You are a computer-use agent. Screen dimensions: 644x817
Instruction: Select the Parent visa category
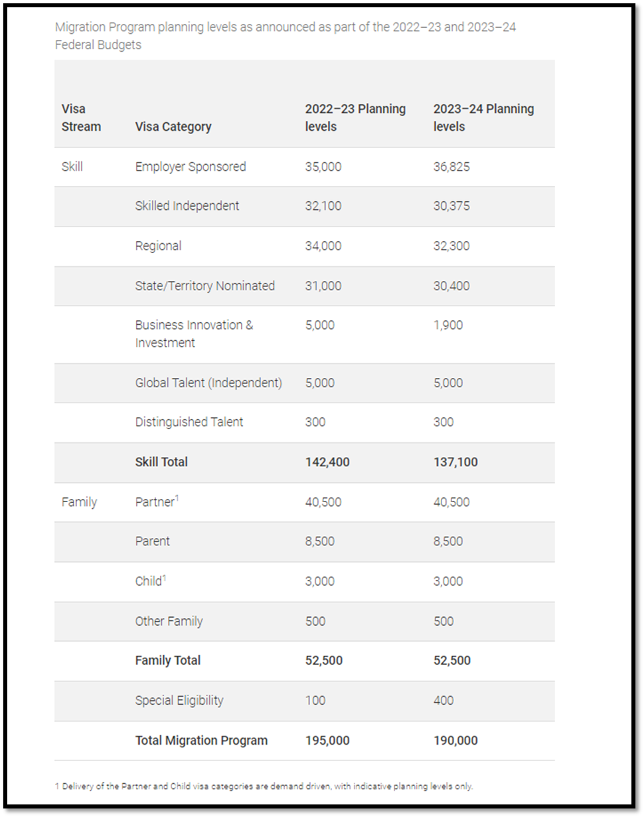[153, 541]
